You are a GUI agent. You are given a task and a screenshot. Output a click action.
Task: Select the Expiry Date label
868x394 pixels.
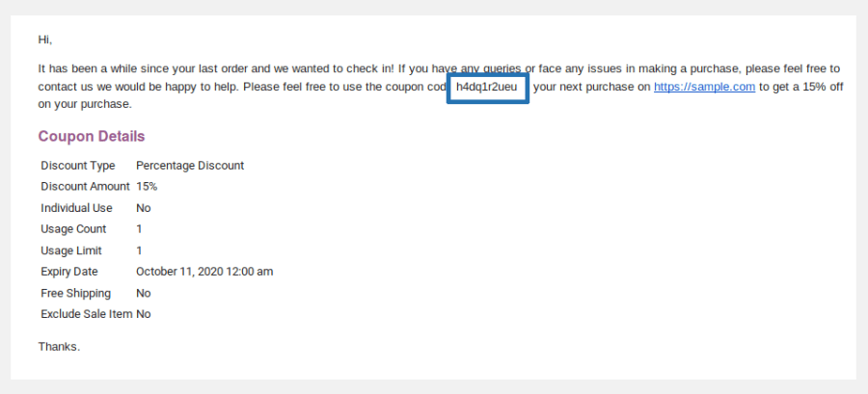(69, 272)
